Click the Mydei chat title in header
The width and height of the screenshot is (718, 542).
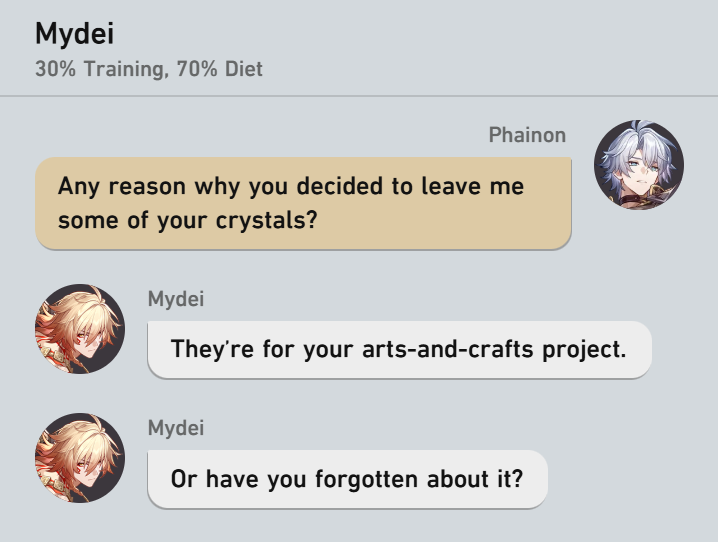point(75,35)
